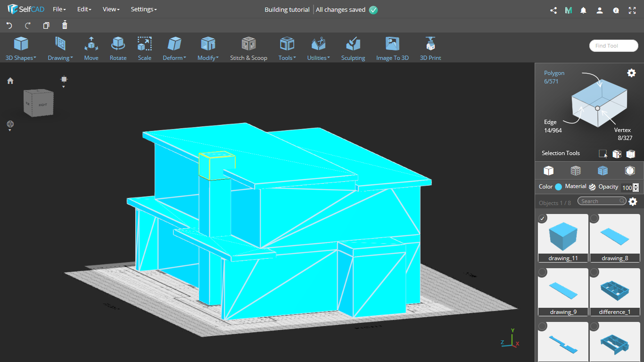The image size is (644, 362).
Task: Choose Edge selection mode
Action: (550, 122)
